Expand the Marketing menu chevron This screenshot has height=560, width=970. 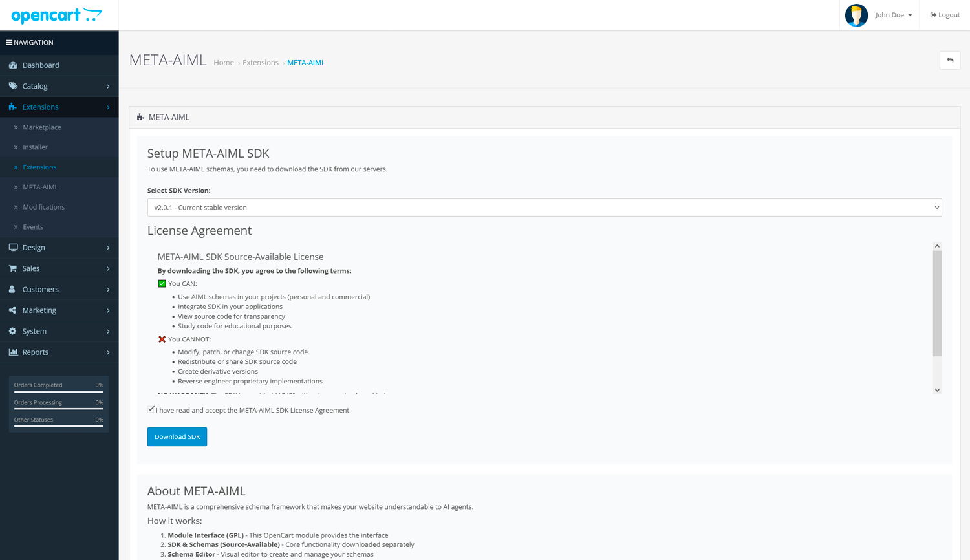[108, 310]
